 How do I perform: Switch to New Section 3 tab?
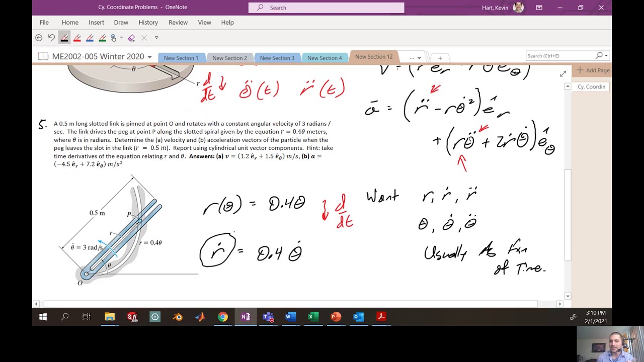[x=277, y=58]
